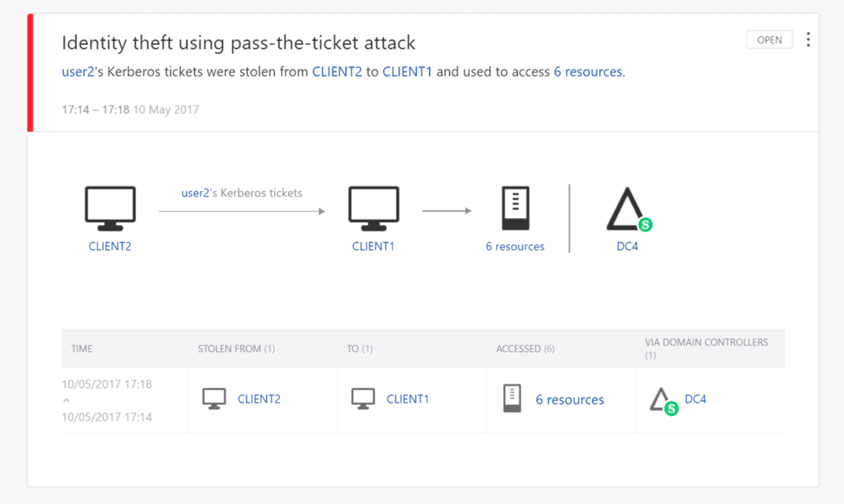Click the CLIENT2 icon in Stolen From column
The image size is (844, 504).
(214, 397)
